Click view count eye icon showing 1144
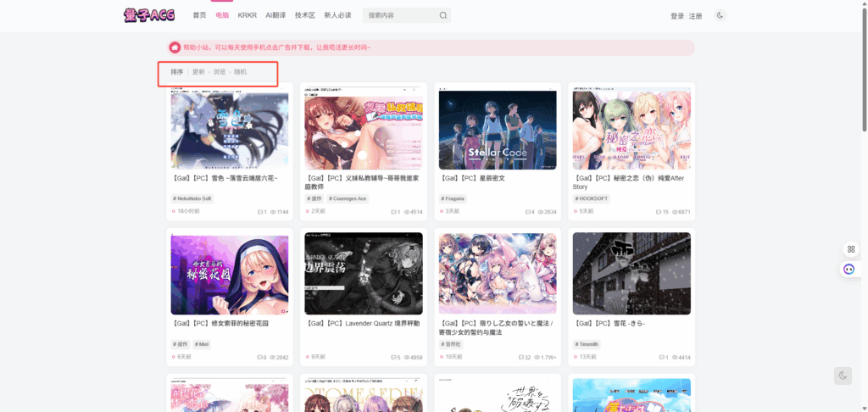The height and width of the screenshot is (412, 868). pos(273,212)
